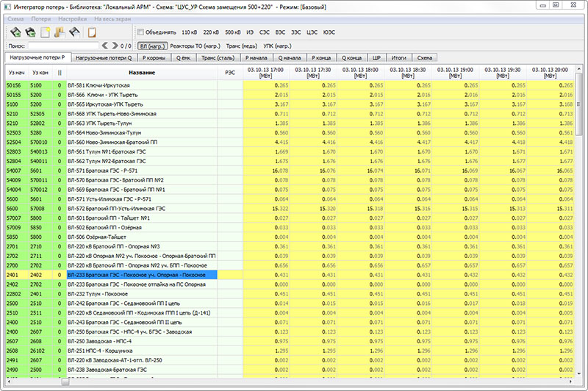Click the РЭС column header

(x=230, y=72)
